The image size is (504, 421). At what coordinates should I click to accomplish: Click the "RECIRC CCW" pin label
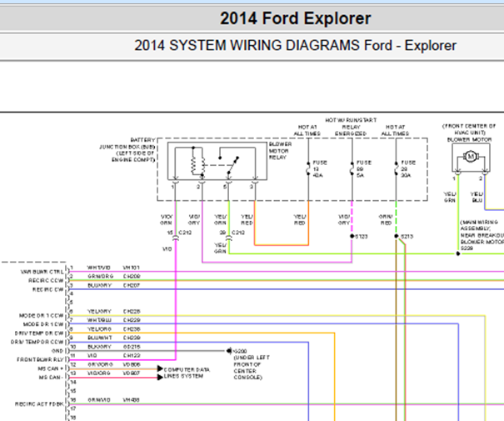pos(46,281)
